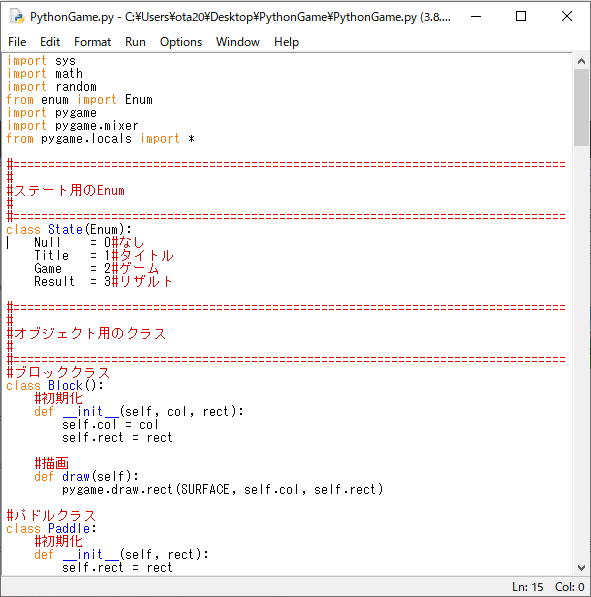
Task: Click the 'from enum import Enum' line
Action: pyautogui.click(x=80, y=100)
